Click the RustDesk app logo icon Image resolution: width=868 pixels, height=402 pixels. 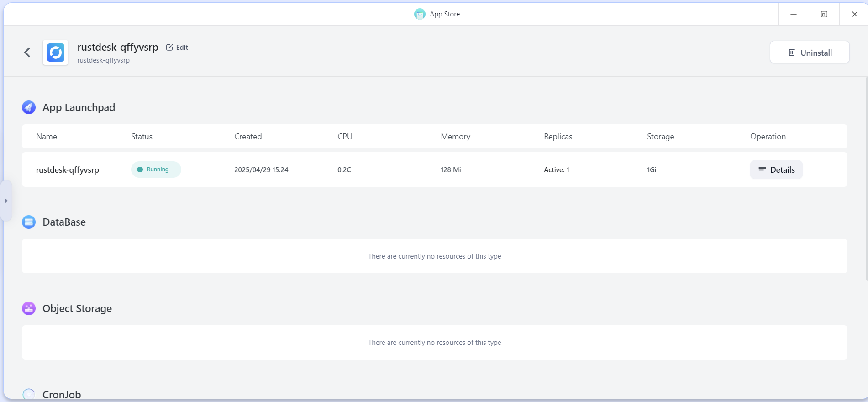(x=56, y=53)
